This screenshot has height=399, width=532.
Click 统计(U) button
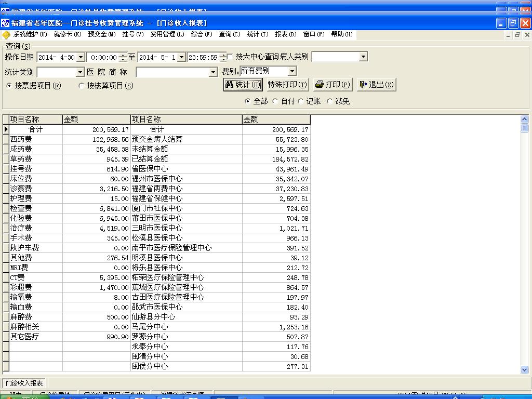(243, 85)
